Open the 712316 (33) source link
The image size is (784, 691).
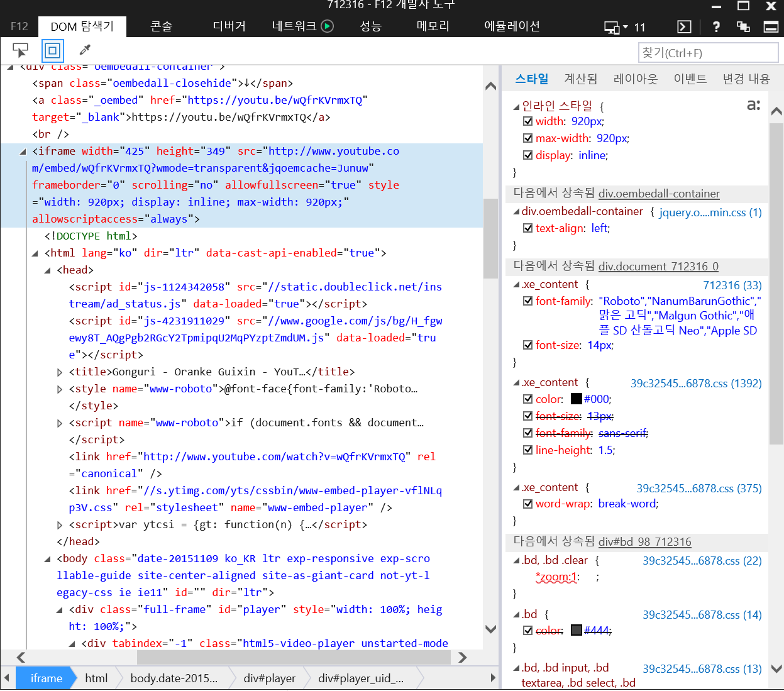click(x=732, y=285)
